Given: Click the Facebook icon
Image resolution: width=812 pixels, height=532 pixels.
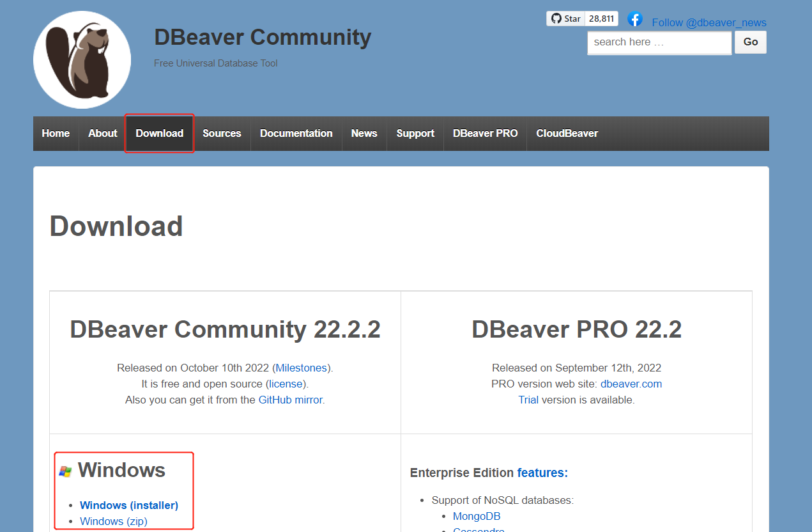Looking at the screenshot, I should tap(634, 19).
